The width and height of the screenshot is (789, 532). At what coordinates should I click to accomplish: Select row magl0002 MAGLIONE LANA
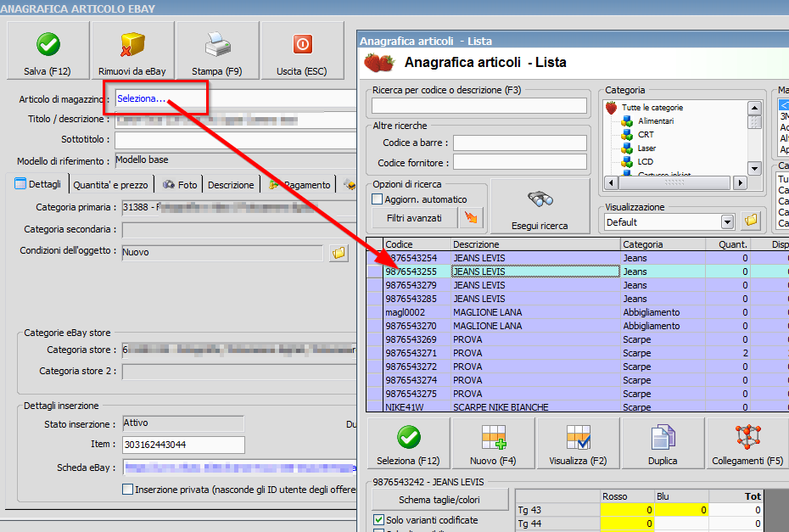pos(577,312)
